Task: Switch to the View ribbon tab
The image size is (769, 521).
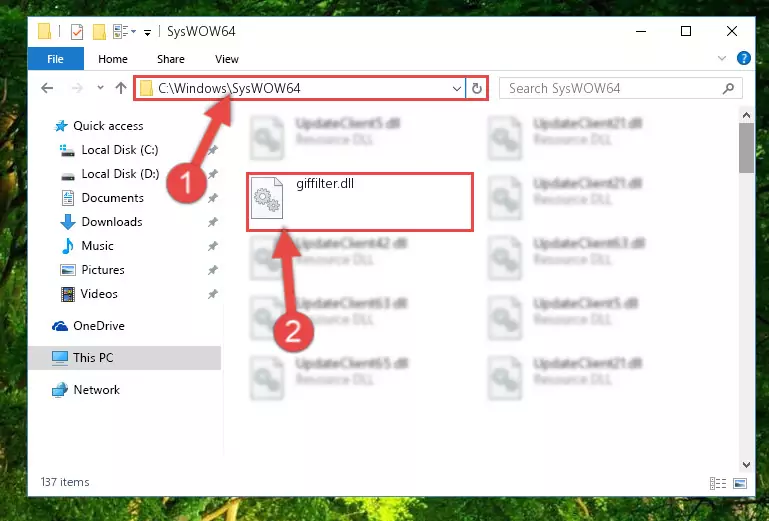Action: tap(227, 59)
